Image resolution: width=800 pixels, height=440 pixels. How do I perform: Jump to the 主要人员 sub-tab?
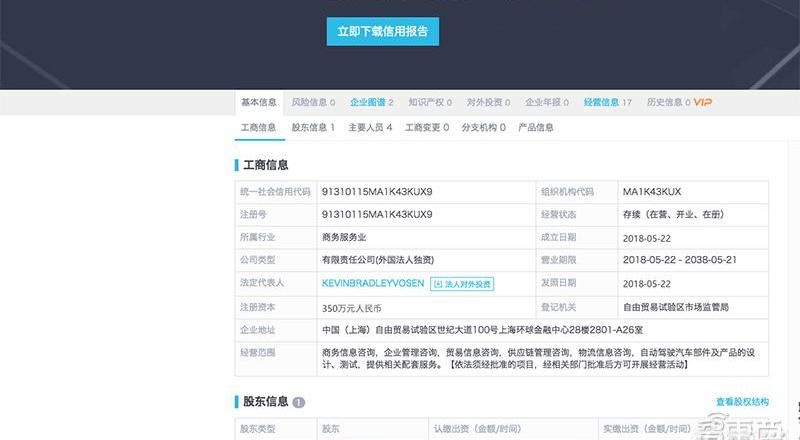(370, 128)
